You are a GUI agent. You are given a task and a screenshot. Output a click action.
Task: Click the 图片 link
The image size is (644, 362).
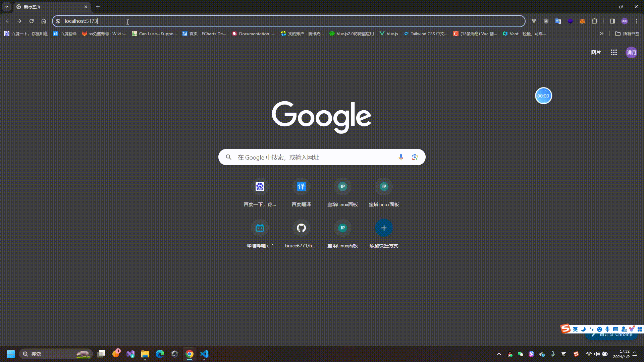tap(596, 52)
